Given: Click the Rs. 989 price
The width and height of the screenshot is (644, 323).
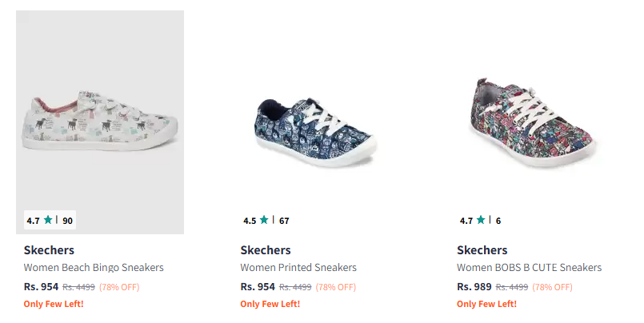Looking at the screenshot, I should (x=474, y=286).
